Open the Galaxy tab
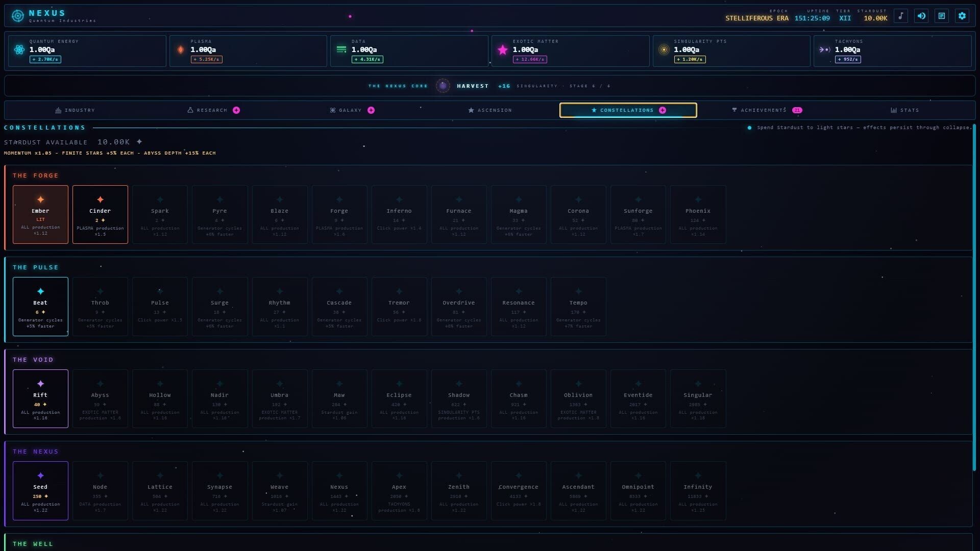 pos(352,110)
